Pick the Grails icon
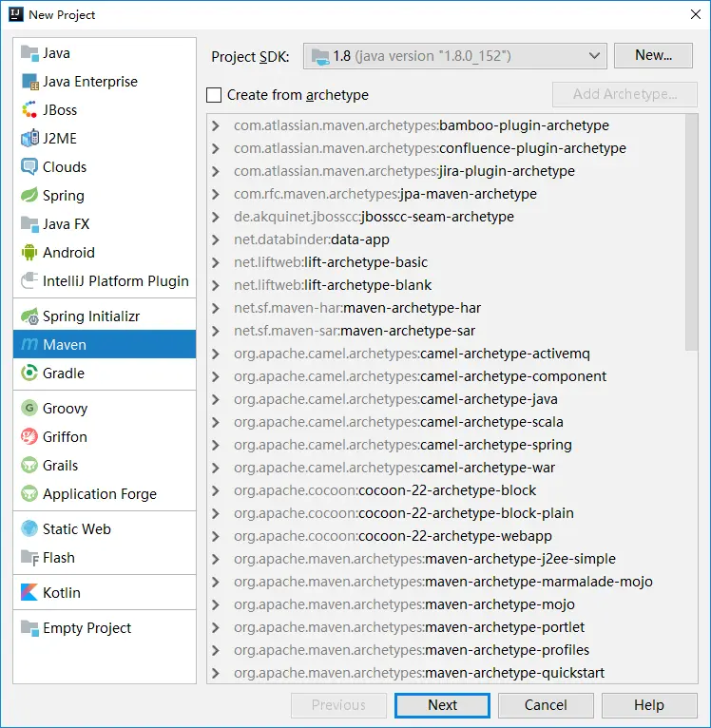Viewport: 711px width, 728px height. point(29,465)
